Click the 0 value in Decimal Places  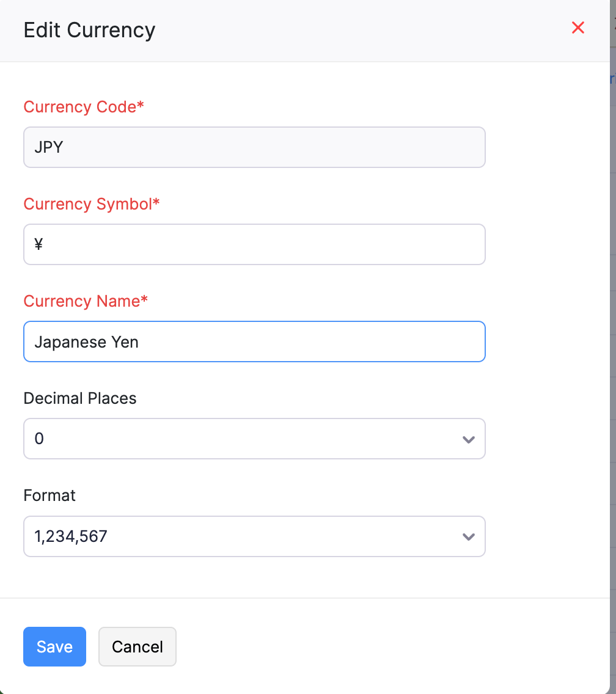(x=39, y=439)
